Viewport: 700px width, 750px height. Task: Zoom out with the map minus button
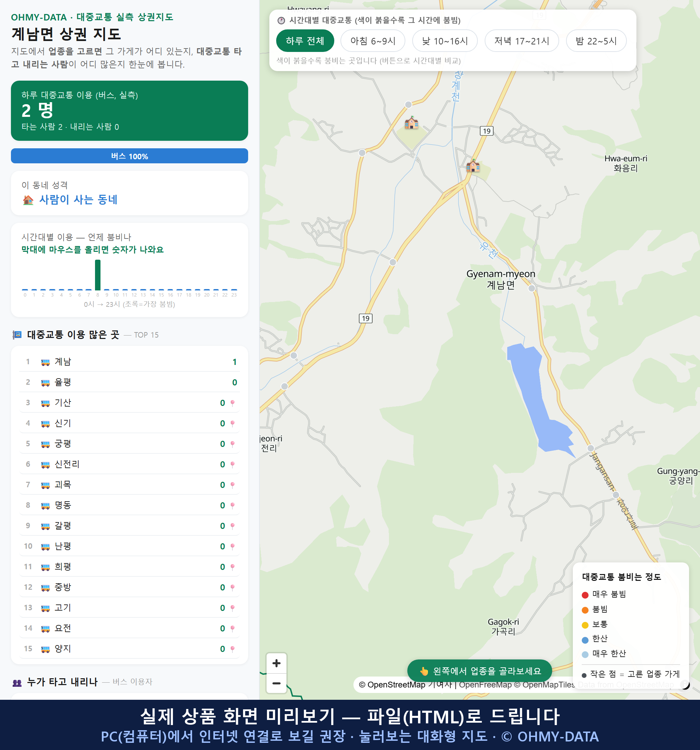[276, 683]
